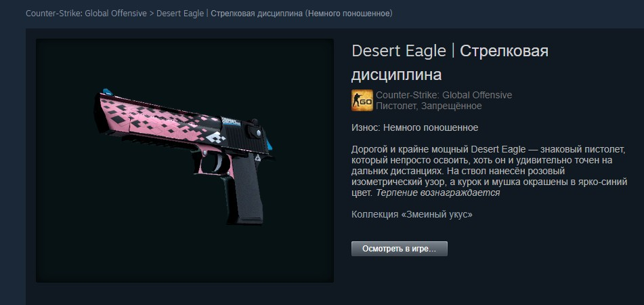The height and width of the screenshot is (305, 644).
Task: Click the blue front sight on the pistol
Action: pyautogui.click(x=108, y=92)
